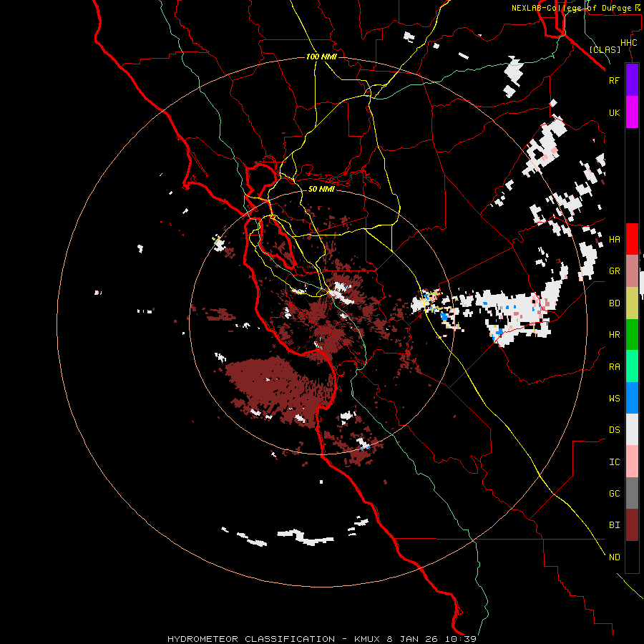Click the HA legend label
644x644 pixels.
point(614,240)
